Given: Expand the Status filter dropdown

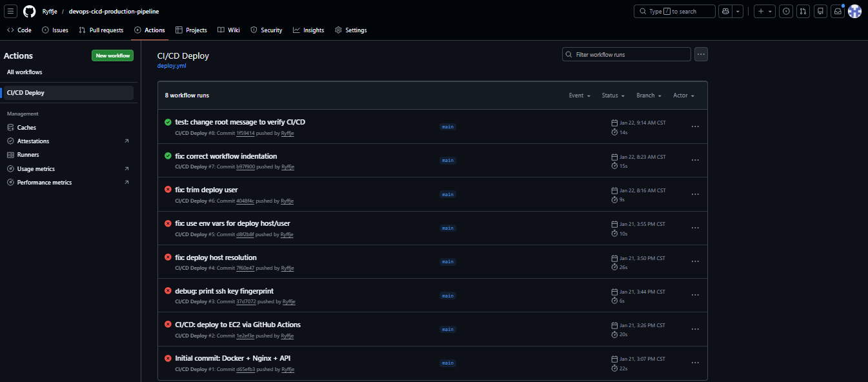Looking at the screenshot, I should [x=613, y=95].
